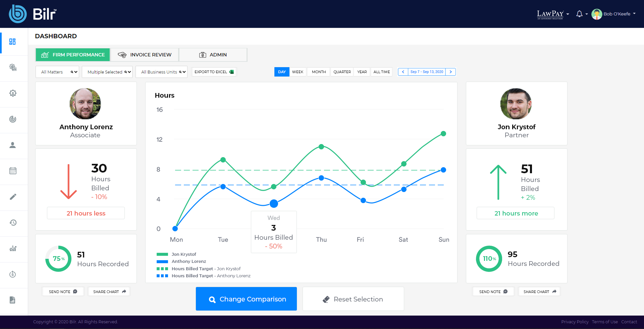644x329 pixels.
Task: Open the dashboard grid icon in sidebar
Action: click(x=12, y=42)
